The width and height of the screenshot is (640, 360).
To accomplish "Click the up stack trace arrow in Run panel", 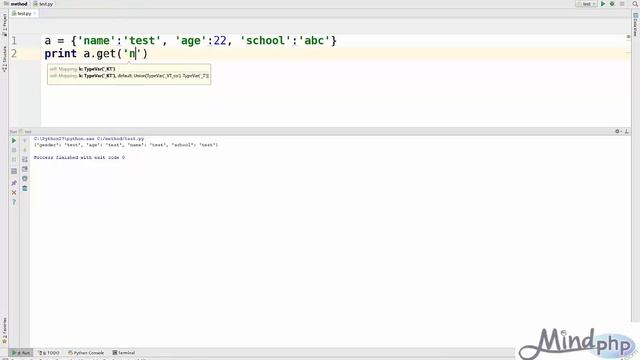I will point(24,140).
